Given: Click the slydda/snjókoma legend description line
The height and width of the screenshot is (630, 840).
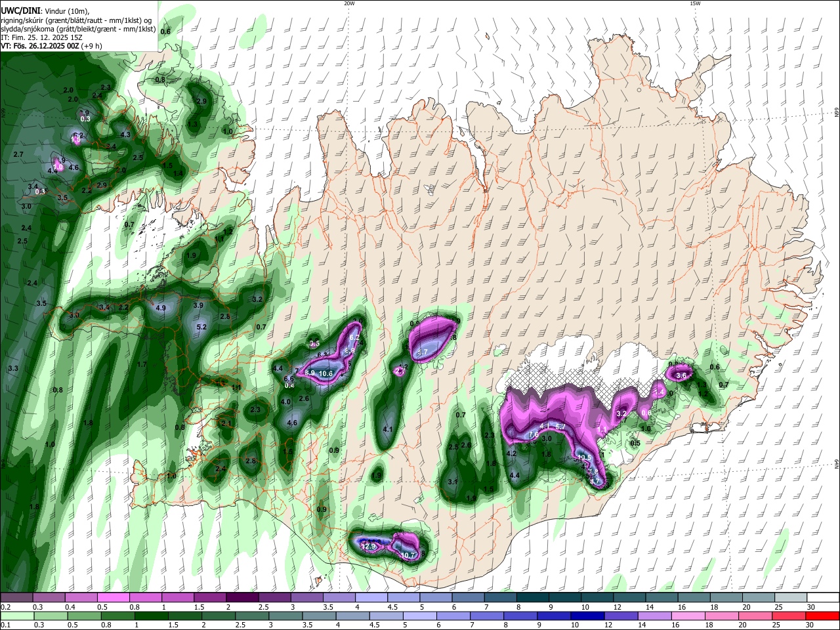Looking at the screenshot, I should pos(78,29).
